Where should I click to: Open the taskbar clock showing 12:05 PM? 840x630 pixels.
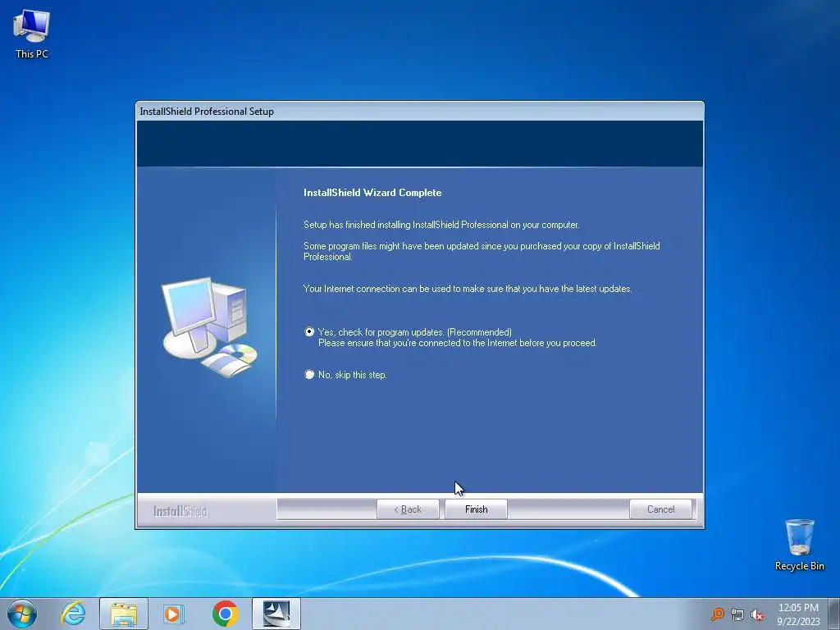(x=798, y=614)
